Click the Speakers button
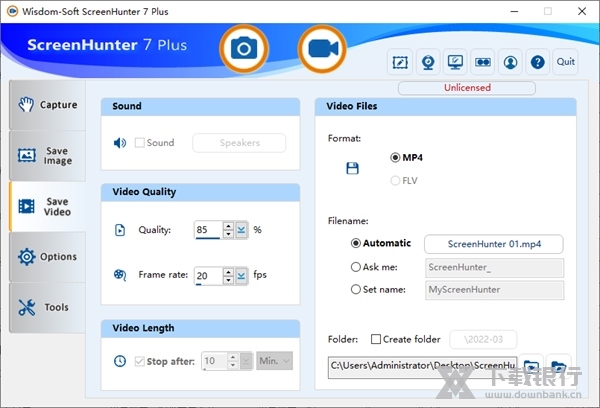The width and height of the screenshot is (600, 408). 239,143
